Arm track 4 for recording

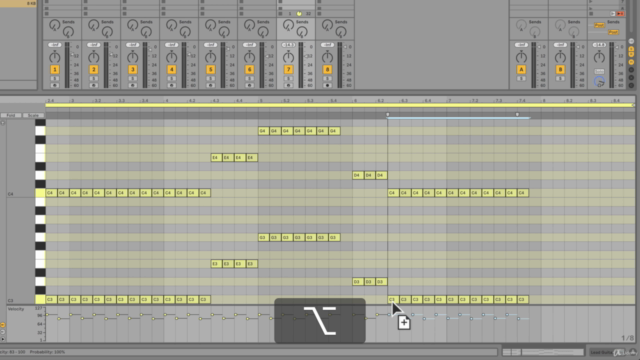coord(171,85)
